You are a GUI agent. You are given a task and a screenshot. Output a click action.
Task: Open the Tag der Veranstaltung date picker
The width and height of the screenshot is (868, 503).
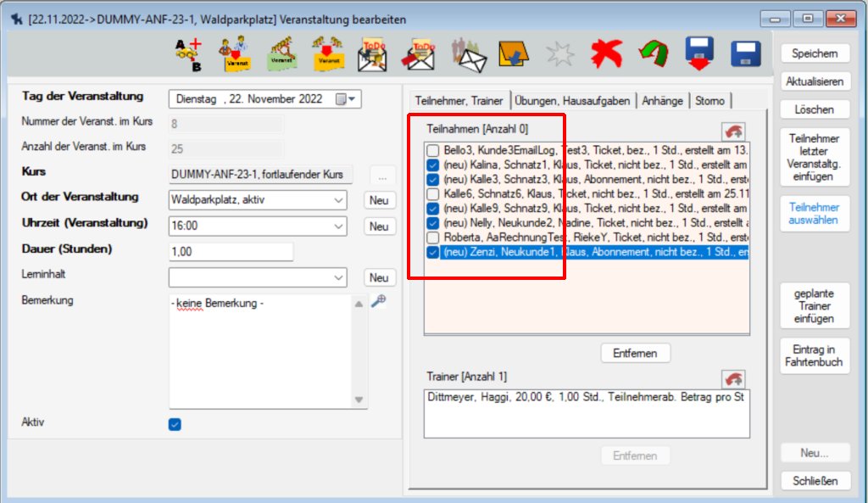[347, 99]
